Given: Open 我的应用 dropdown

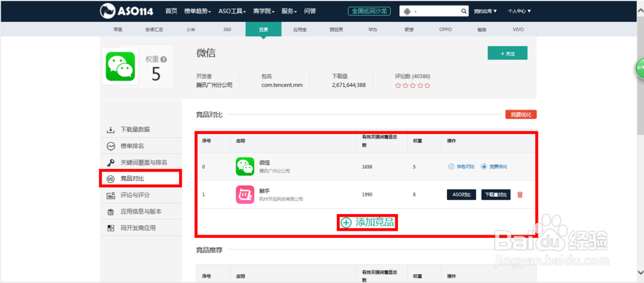Looking at the screenshot, I should (485, 12).
